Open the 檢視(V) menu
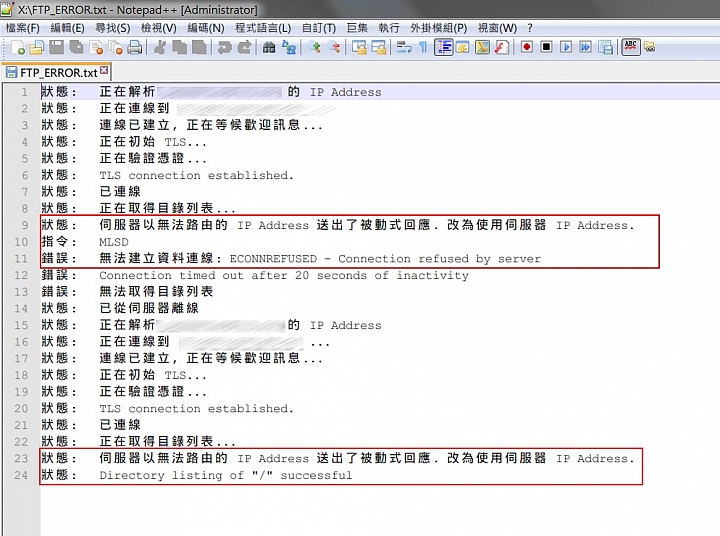 pos(158,28)
